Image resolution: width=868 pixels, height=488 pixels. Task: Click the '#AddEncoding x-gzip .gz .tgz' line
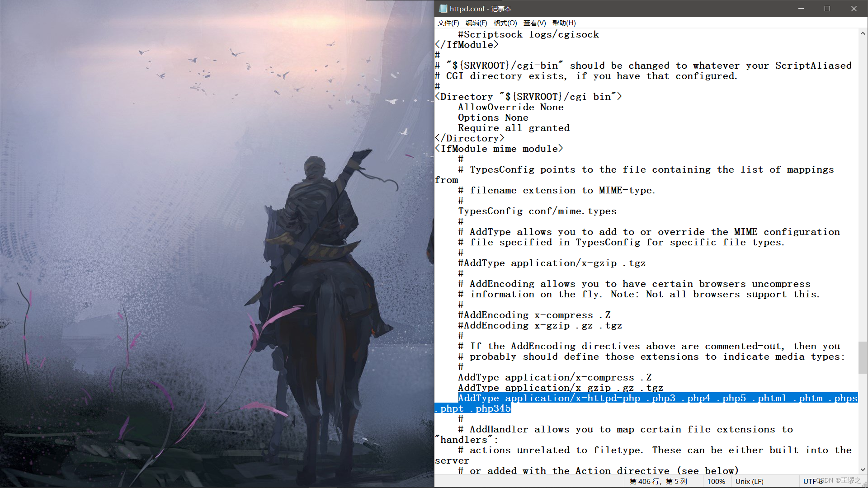coord(540,325)
